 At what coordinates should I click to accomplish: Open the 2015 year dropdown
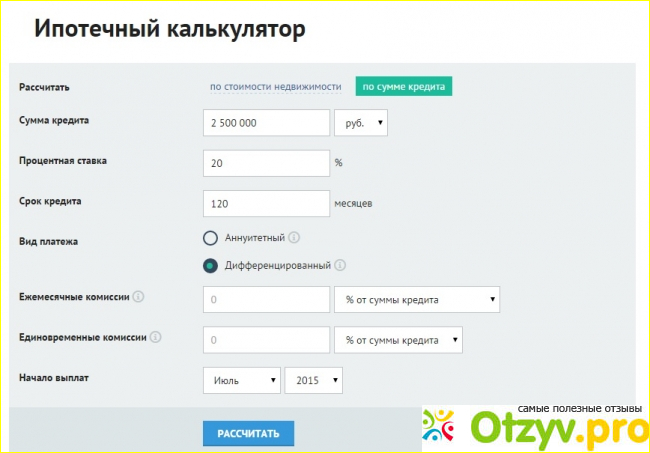[314, 381]
